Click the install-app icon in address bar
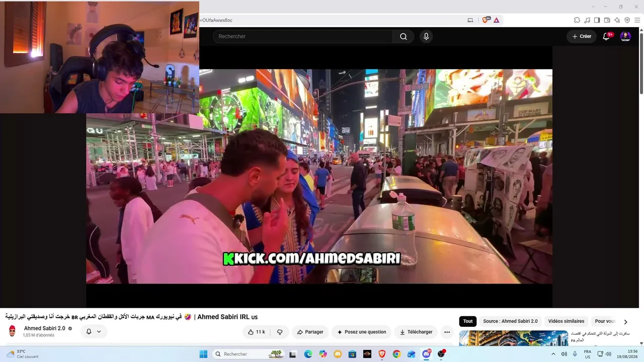Image resolution: width=644 pixels, height=362 pixels. pyautogui.click(x=470, y=20)
